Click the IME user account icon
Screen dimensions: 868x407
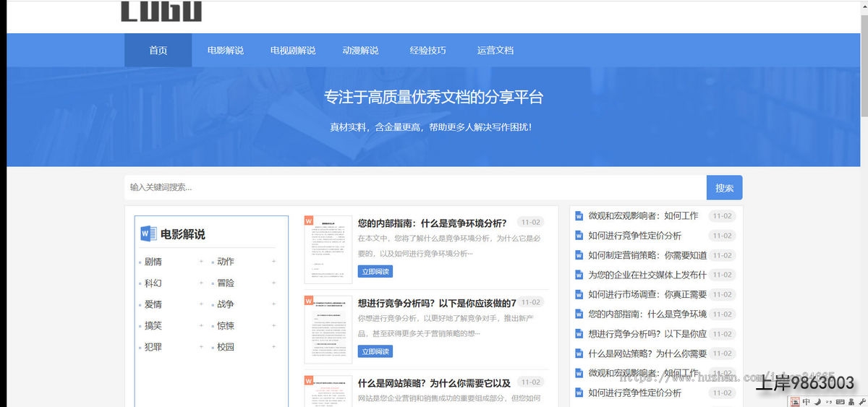click(x=851, y=401)
